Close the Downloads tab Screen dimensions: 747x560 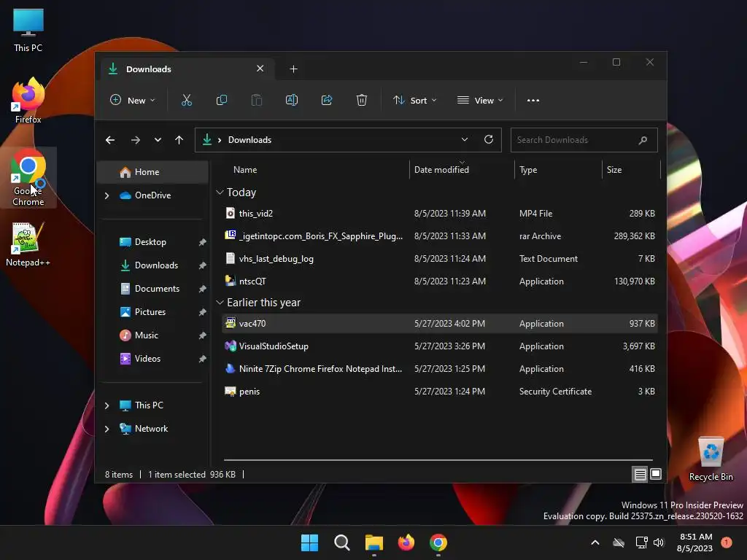tap(260, 69)
